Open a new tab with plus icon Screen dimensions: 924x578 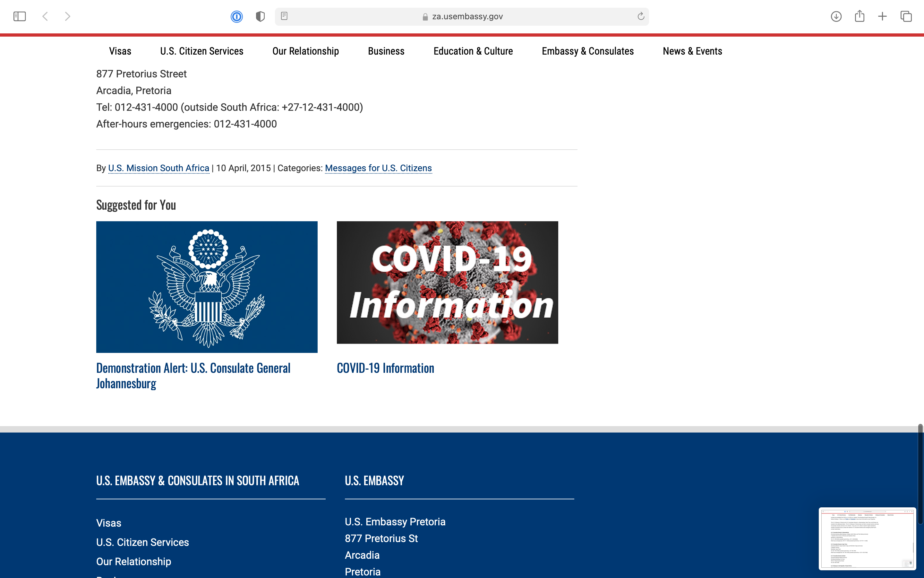tap(882, 16)
